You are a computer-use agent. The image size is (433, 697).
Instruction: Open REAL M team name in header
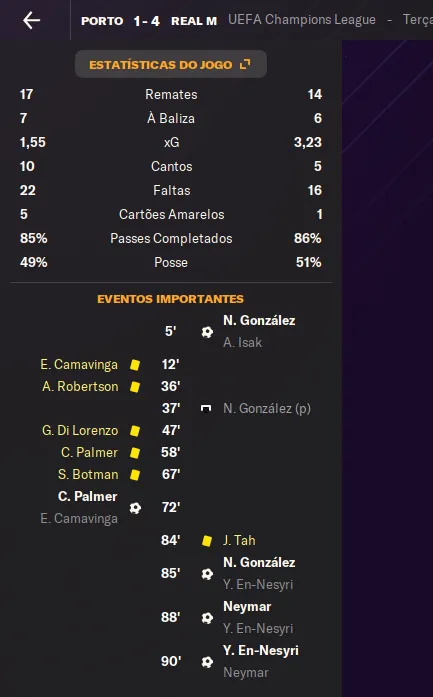tap(194, 21)
